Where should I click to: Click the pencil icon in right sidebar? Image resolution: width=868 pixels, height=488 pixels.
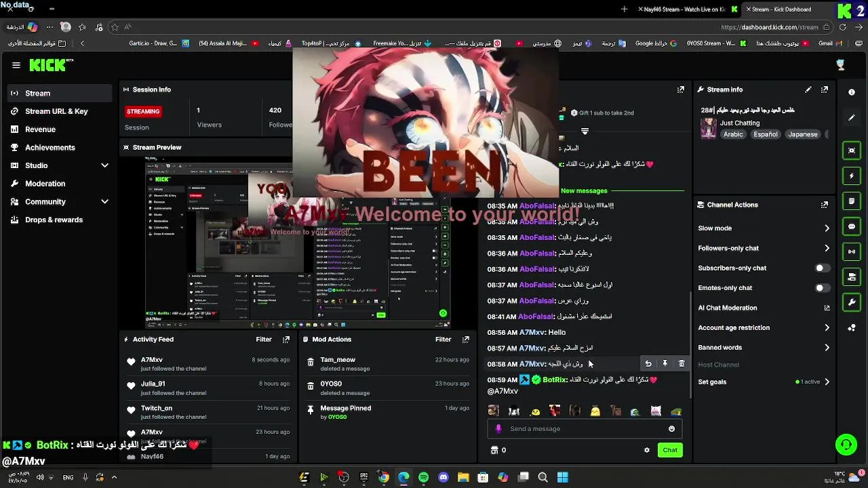click(x=852, y=117)
